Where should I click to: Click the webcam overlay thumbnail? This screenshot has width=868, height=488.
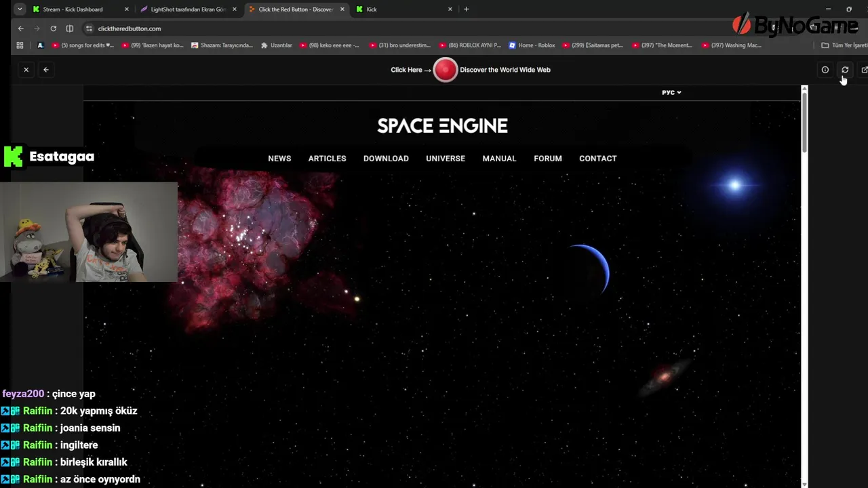click(89, 232)
